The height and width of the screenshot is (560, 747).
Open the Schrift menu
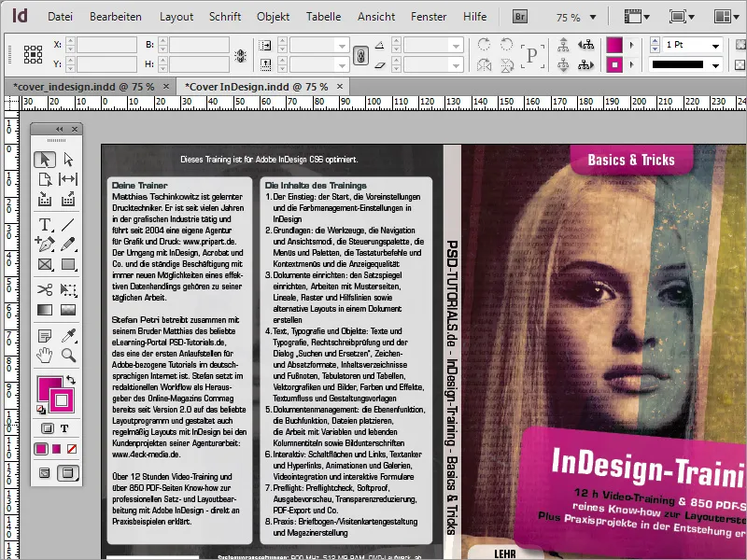[225, 17]
